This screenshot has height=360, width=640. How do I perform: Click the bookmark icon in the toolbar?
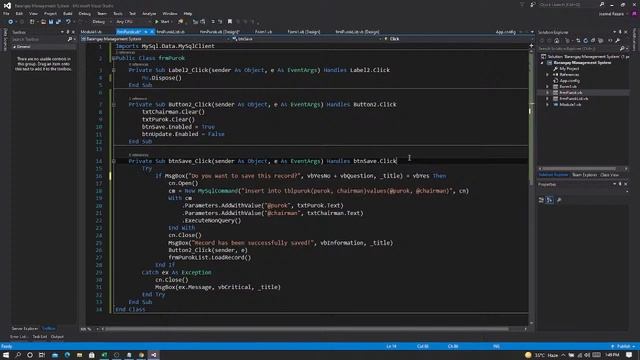(230, 21)
